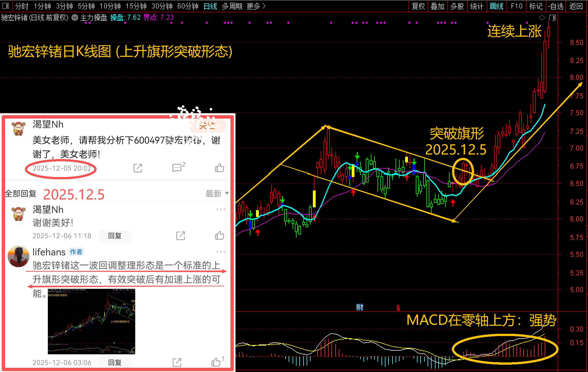This screenshot has height=372, width=588.
Task: Click lifehans' profile avatar
Action: [x=18, y=256]
